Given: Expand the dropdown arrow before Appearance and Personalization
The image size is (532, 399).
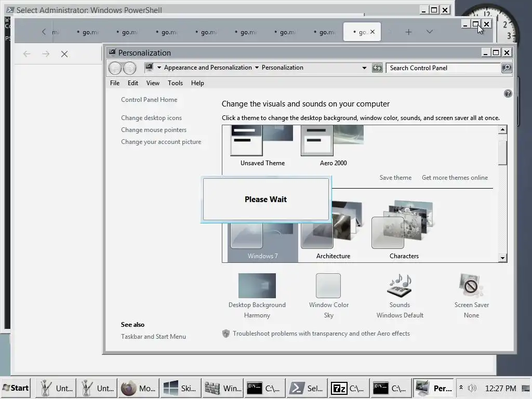Looking at the screenshot, I should click(159, 68).
